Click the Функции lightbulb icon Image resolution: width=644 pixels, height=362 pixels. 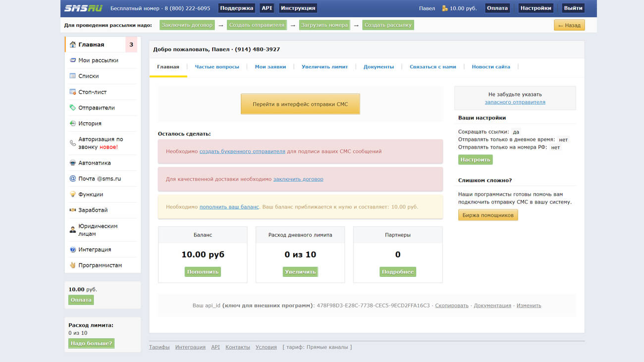73,195
